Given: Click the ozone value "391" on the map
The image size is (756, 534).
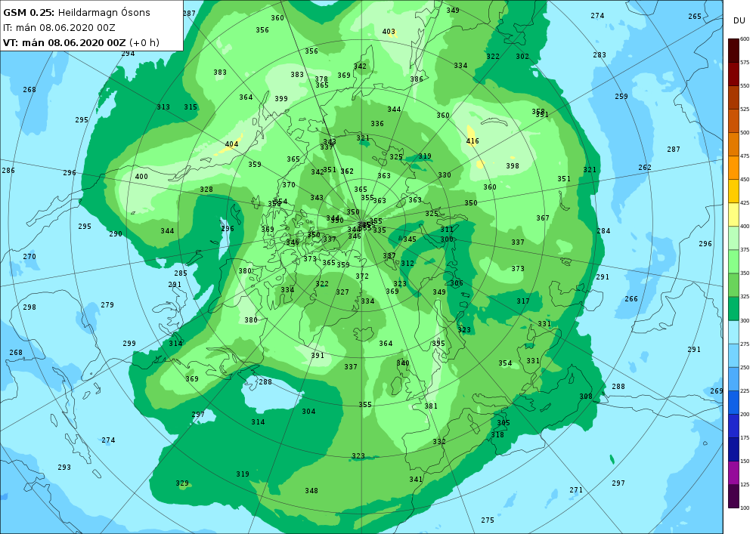Looking at the screenshot, I should pyautogui.click(x=318, y=355).
